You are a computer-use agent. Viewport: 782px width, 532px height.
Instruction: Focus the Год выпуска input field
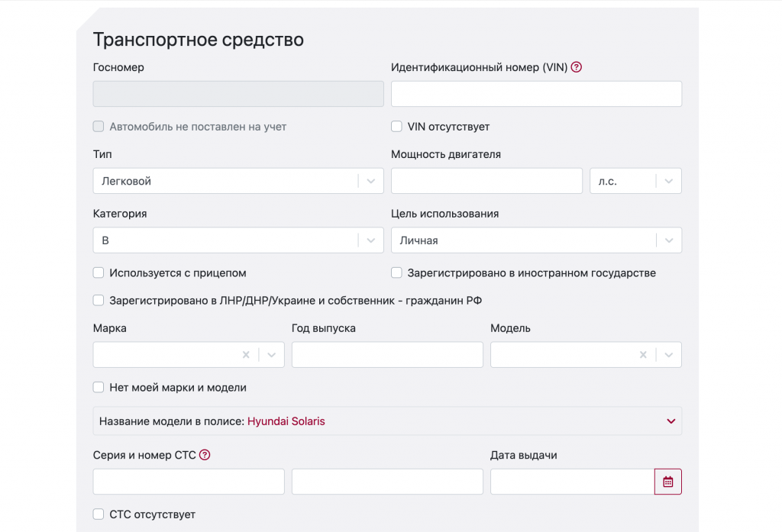click(387, 355)
